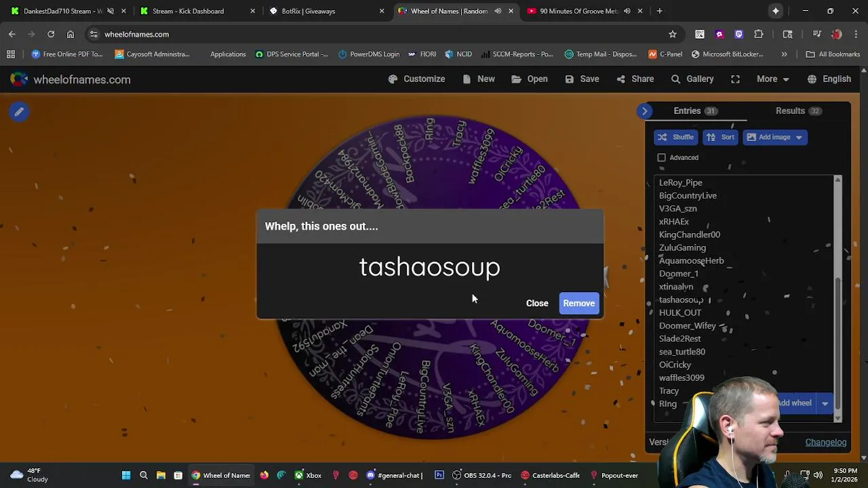
Task: Click the AquamooseHerb entry
Action: tap(691, 260)
